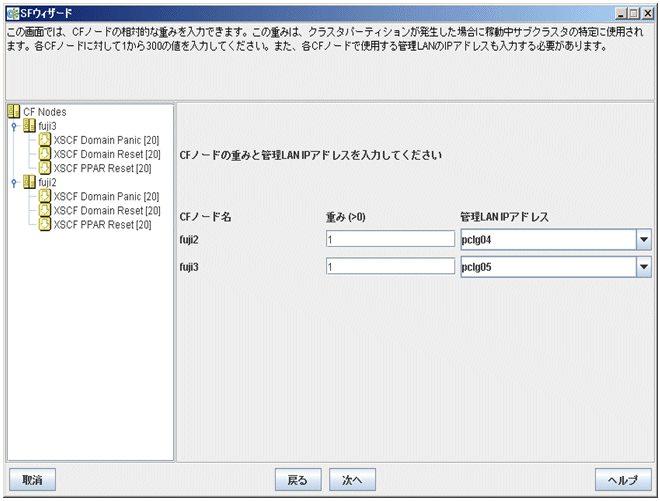Select 'XSCF Domain Panic [20]' under fuji3
Viewport: 660px width, 501px height.
pyautogui.click(x=106, y=140)
